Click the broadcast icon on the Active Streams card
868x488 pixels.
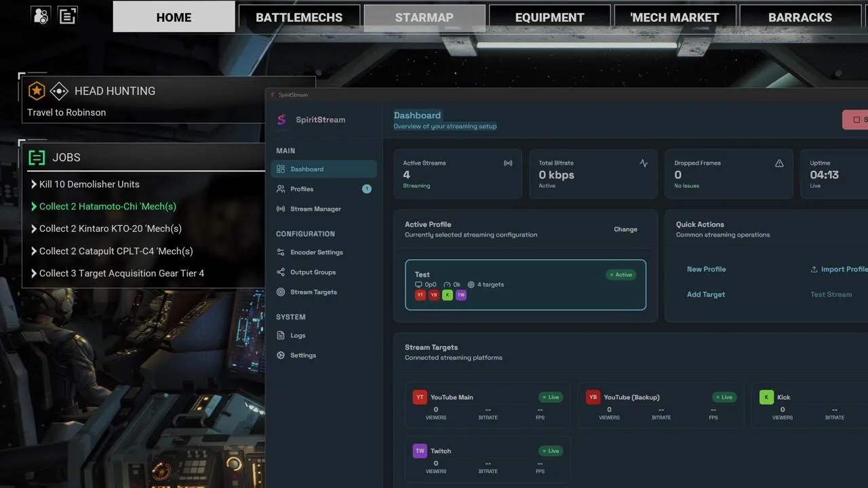coord(508,163)
